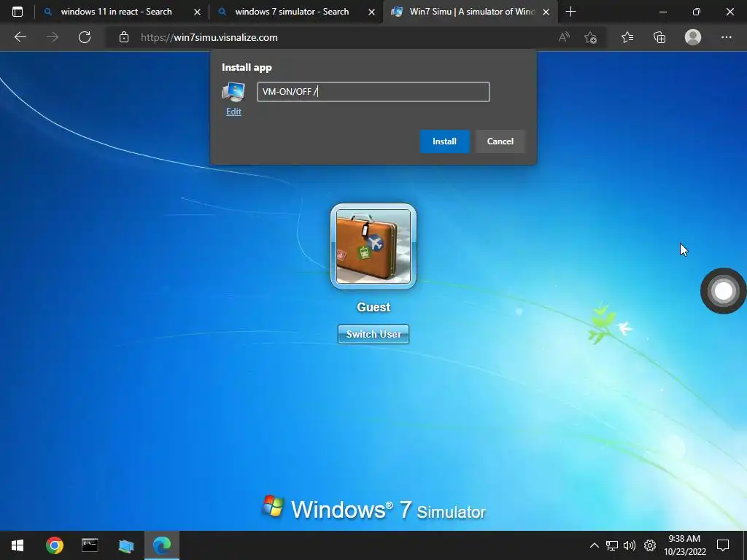The height and width of the screenshot is (560, 747).
Task: Open the Command Prompt taskbar icon
Action: click(90, 545)
